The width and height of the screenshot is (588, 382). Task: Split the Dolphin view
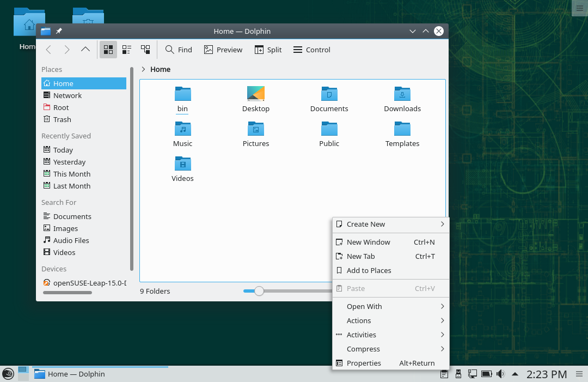(x=268, y=50)
